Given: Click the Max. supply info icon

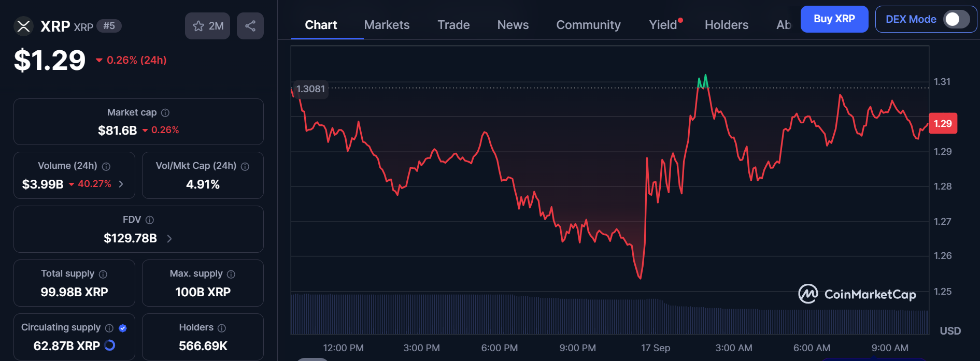Looking at the screenshot, I should pos(231,274).
